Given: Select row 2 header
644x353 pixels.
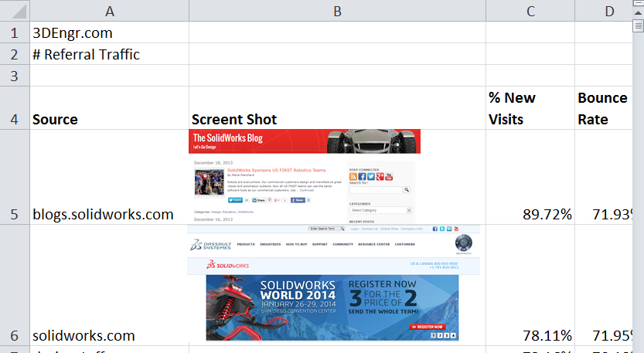Looking at the screenshot, I should 15,54.
